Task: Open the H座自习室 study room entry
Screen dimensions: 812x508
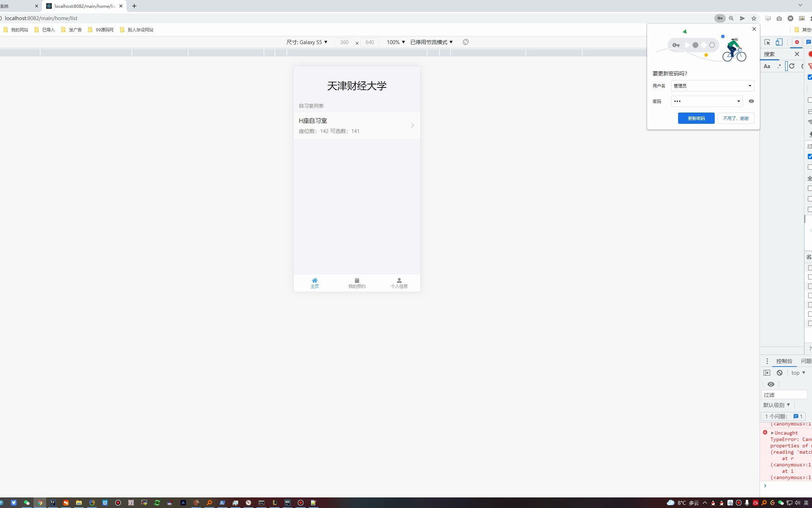Action: click(x=356, y=125)
